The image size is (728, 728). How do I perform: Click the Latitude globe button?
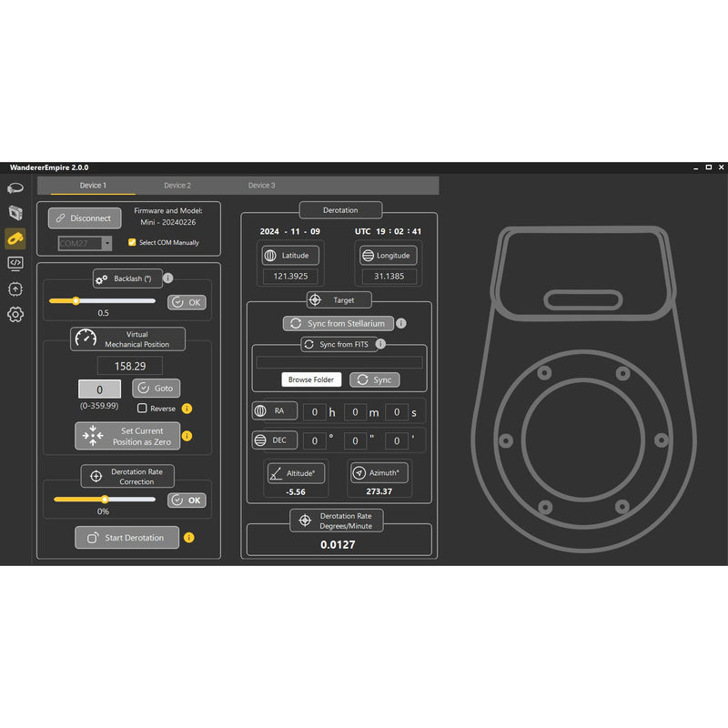290,256
